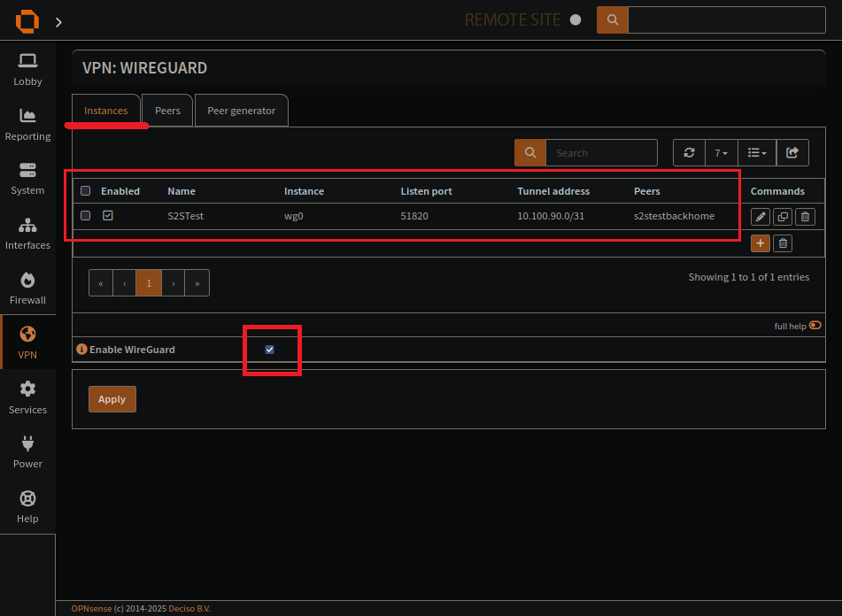This screenshot has width=842, height=616.
Task: Toggle the Enabled checkbox for S2STest
Action: pos(108,216)
